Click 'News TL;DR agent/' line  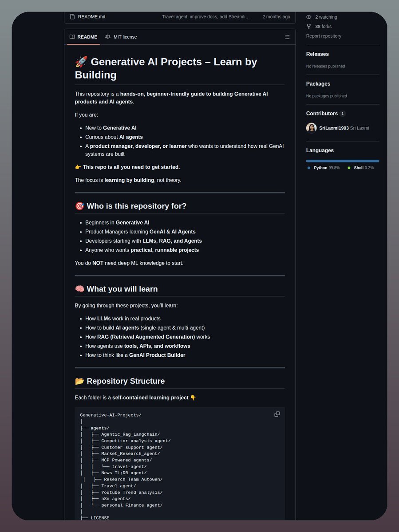point(124,473)
